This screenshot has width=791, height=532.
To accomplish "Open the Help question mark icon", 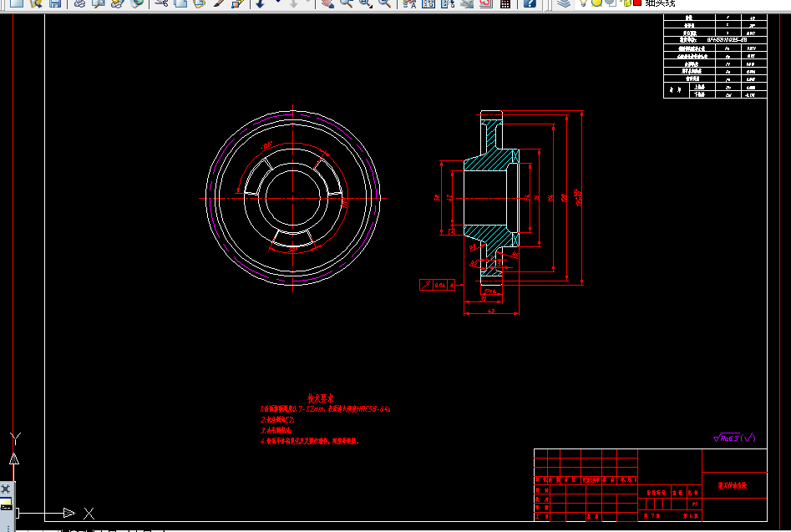I will tap(530, 3).
